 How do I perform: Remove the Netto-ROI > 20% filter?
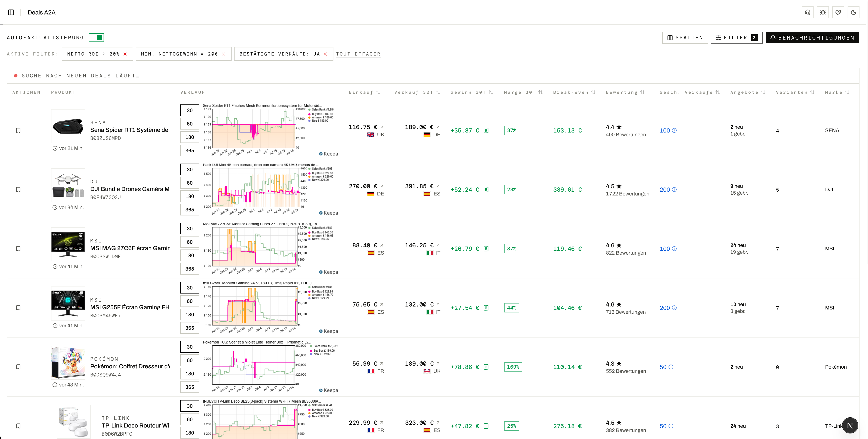[125, 54]
